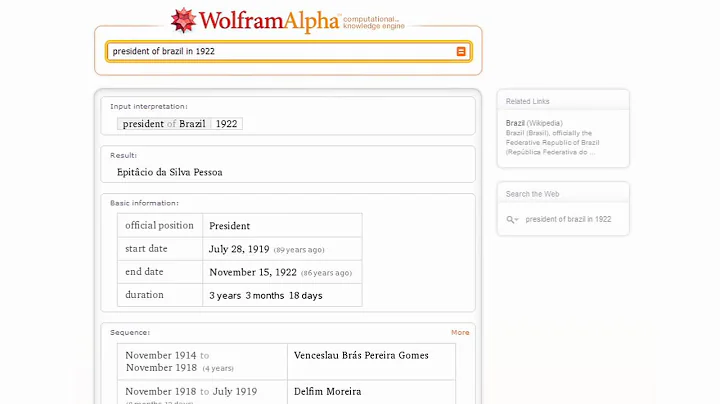The height and width of the screenshot is (404, 720).
Task: Click the 'Result:' heading
Action: (124, 156)
